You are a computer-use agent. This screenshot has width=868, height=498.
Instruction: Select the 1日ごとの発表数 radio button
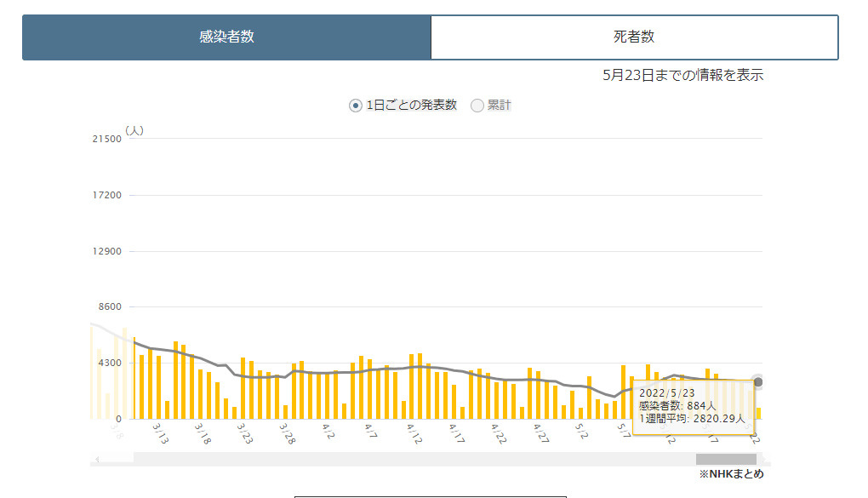(x=356, y=106)
